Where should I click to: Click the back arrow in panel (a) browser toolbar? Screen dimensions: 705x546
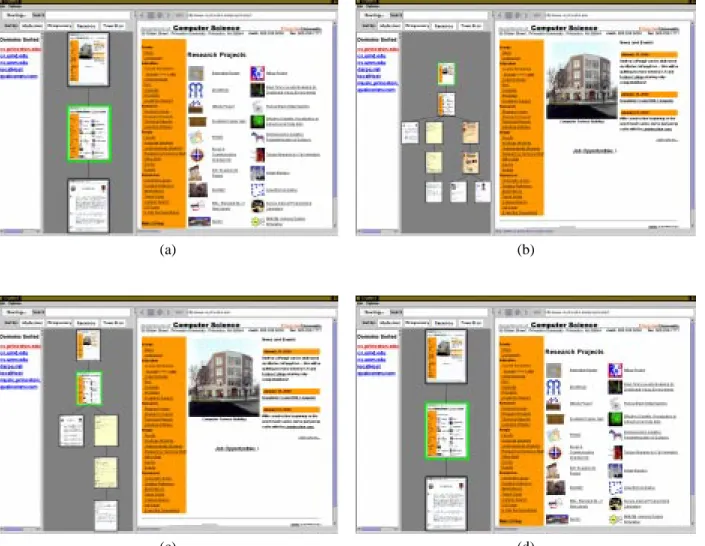point(142,15)
